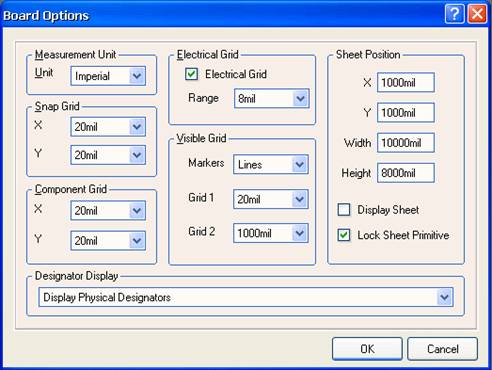
Task: Click the Display Sheet label text
Action: (x=388, y=210)
